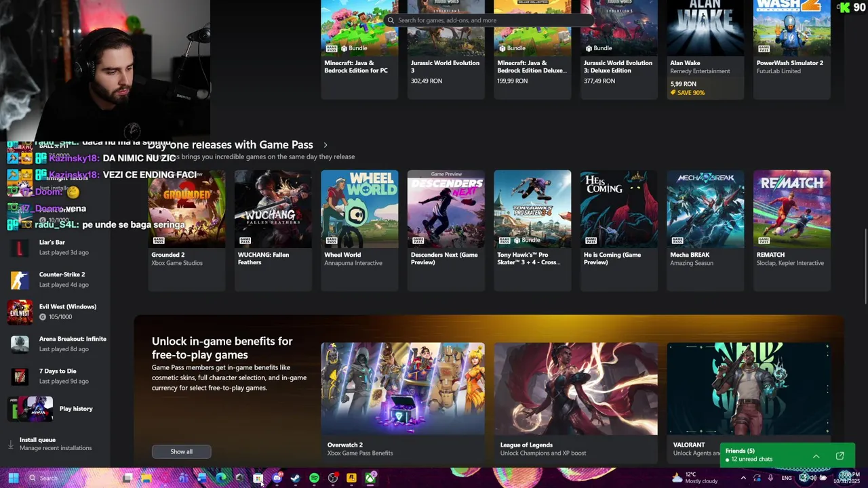Open Microsoft Teams from the taskbar

[x=183, y=478]
